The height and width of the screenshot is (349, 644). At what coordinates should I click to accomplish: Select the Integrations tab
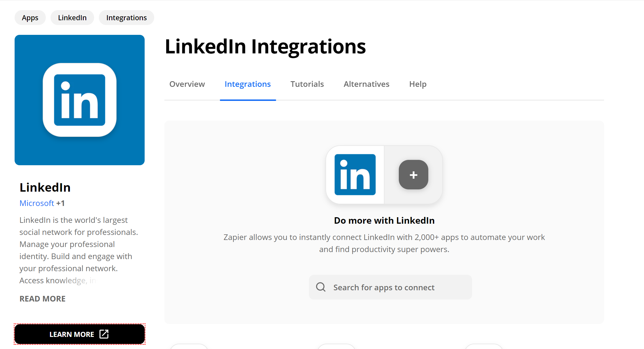tap(248, 84)
